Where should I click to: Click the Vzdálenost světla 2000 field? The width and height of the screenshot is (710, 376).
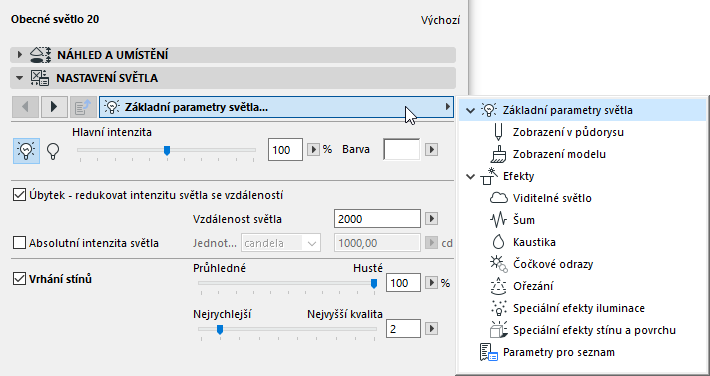(x=377, y=219)
